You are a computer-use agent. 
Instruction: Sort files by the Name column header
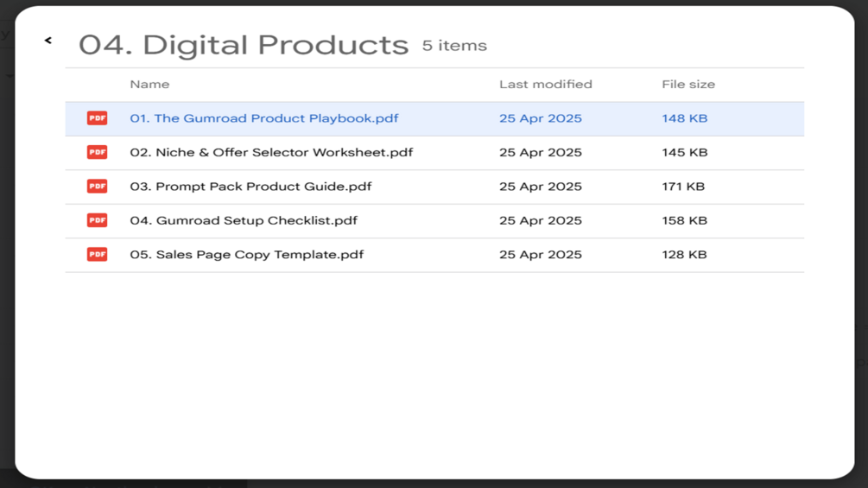coord(149,85)
